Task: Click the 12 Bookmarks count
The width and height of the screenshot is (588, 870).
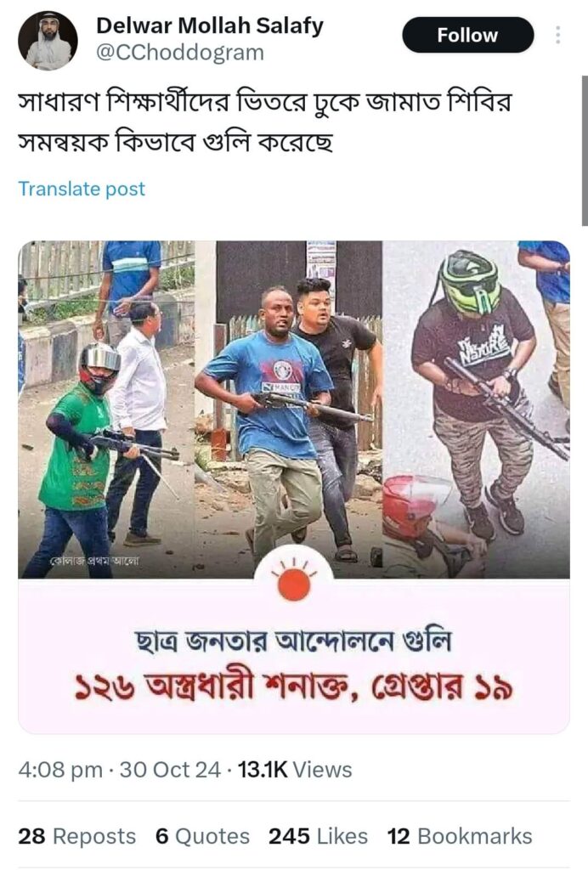Action: click(x=460, y=836)
